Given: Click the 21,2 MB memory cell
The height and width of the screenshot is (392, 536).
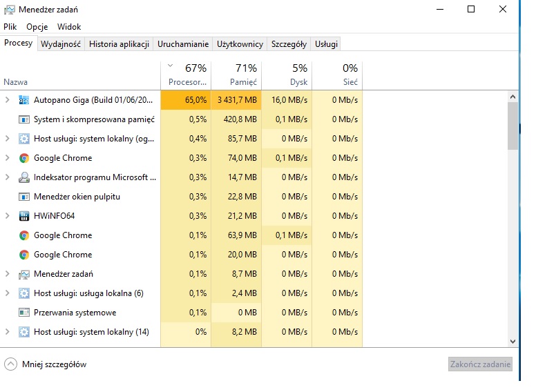Looking at the screenshot, I should tap(236, 216).
